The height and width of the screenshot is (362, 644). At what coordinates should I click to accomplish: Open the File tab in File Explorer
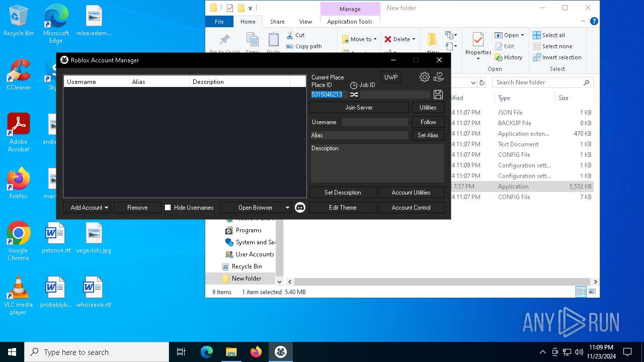pos(219,22)
